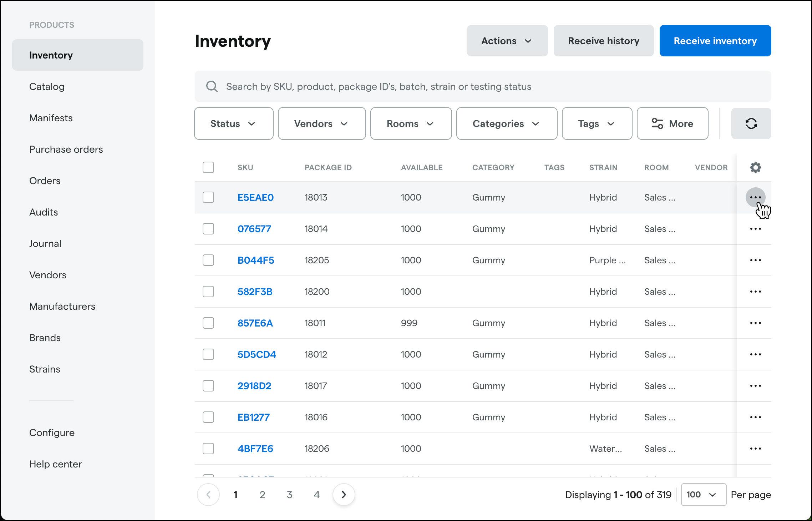Open the three-dot menu for SKU 076577
The width and height of the screenshot is (812, 521).
pos(755,229)
